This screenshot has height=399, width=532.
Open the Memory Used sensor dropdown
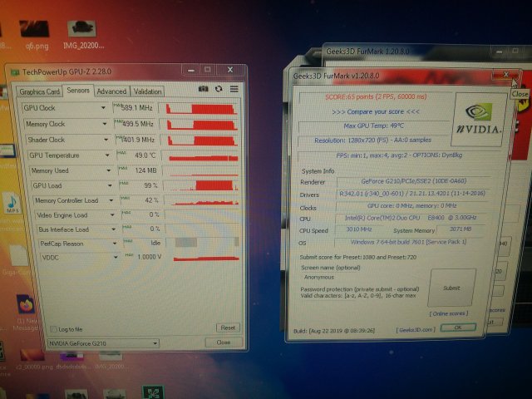pyautogui.click(x=109, y=170)
